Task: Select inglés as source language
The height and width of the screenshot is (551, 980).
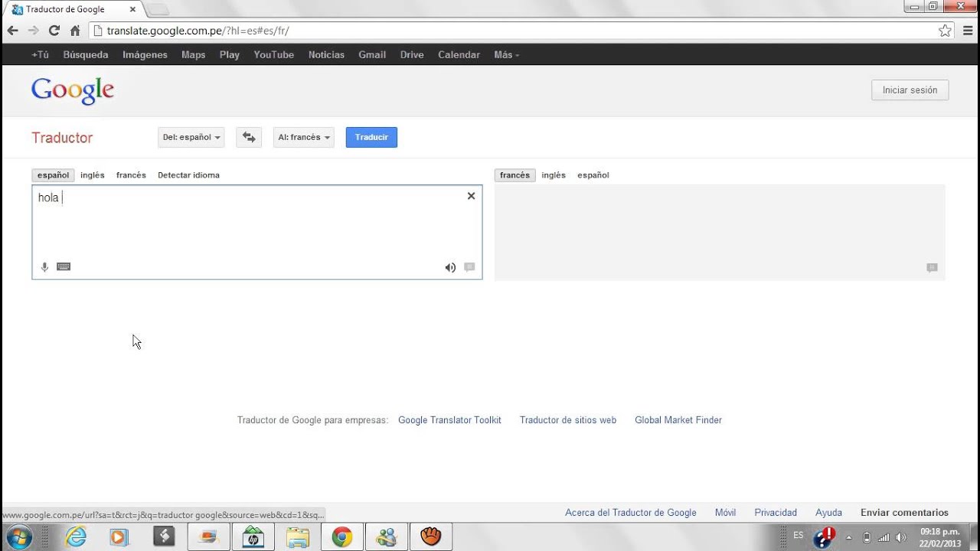Action: pyautogui.click(x=93, y=175)
